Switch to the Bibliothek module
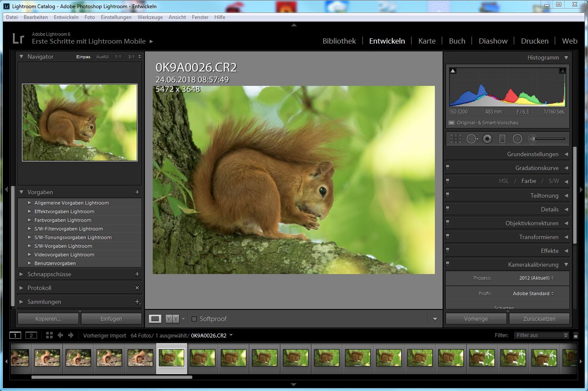Screen dimensions: 588x391 [x=339, y=41]
